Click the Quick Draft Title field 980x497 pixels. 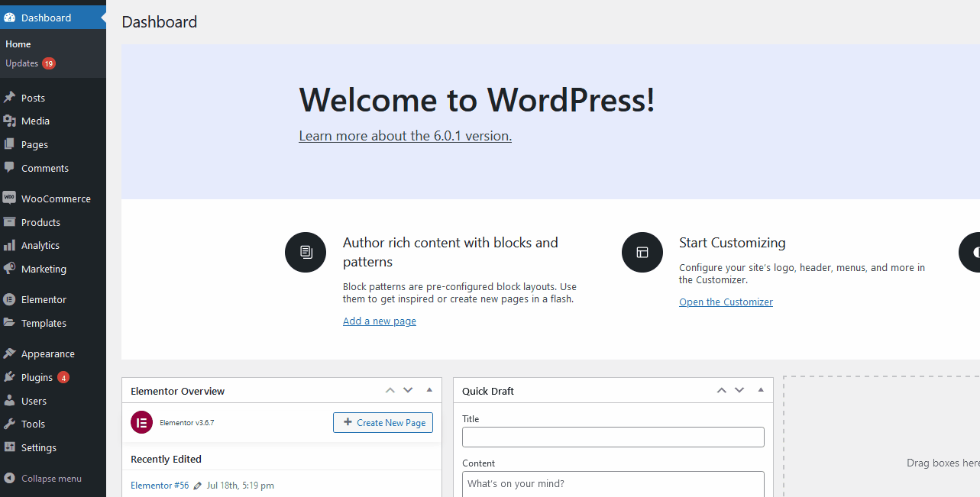613,437
